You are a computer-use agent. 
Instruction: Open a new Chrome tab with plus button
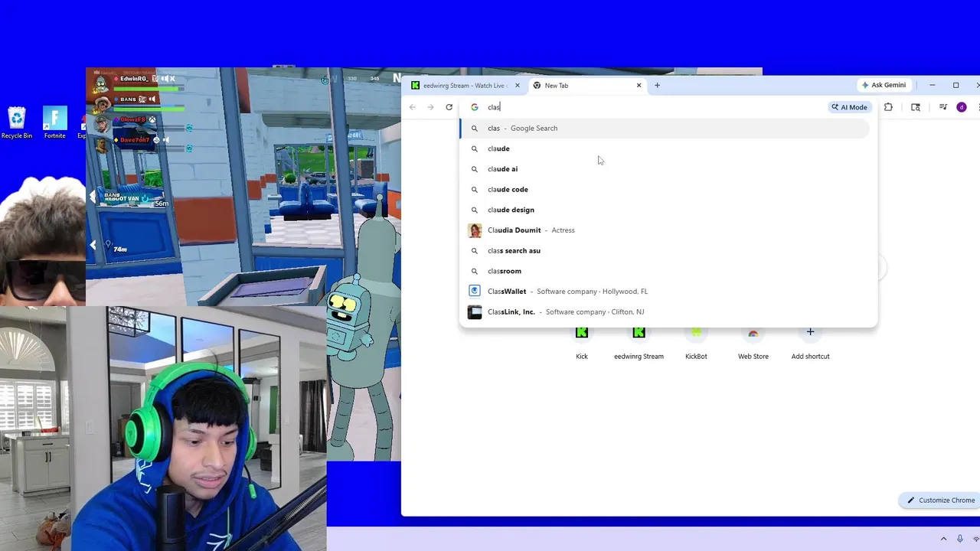pos(657,86)
